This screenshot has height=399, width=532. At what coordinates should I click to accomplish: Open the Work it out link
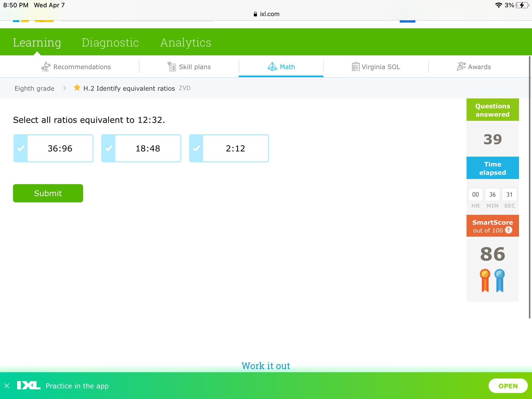(x=265, y=366)
